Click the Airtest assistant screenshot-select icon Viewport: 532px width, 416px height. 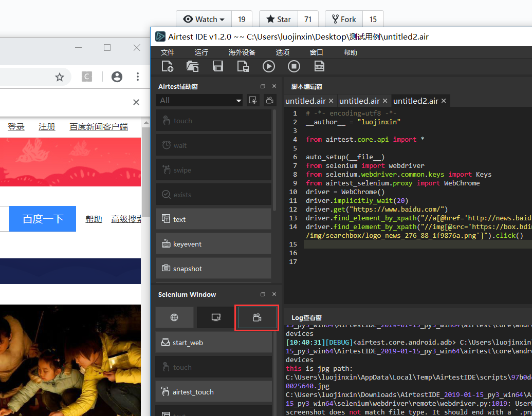(x=253, y=100)
